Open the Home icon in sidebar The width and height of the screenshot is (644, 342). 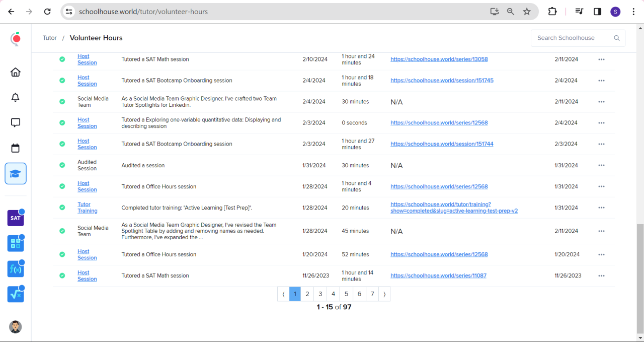(x=16, y=72)
